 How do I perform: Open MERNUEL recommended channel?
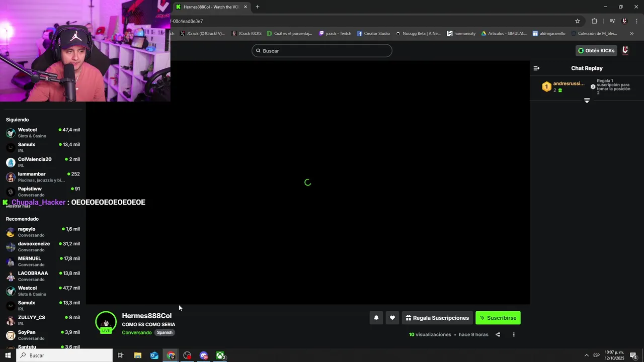tap(43, 261)
